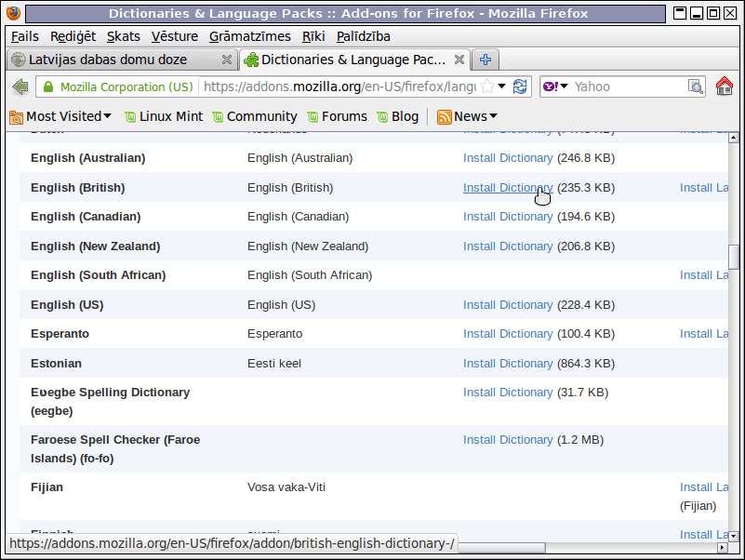The width and height of the screenshot is (745, 560).
Task: Install the Fijian language pack
Action: pyautogui.click(x=704, y=487)
